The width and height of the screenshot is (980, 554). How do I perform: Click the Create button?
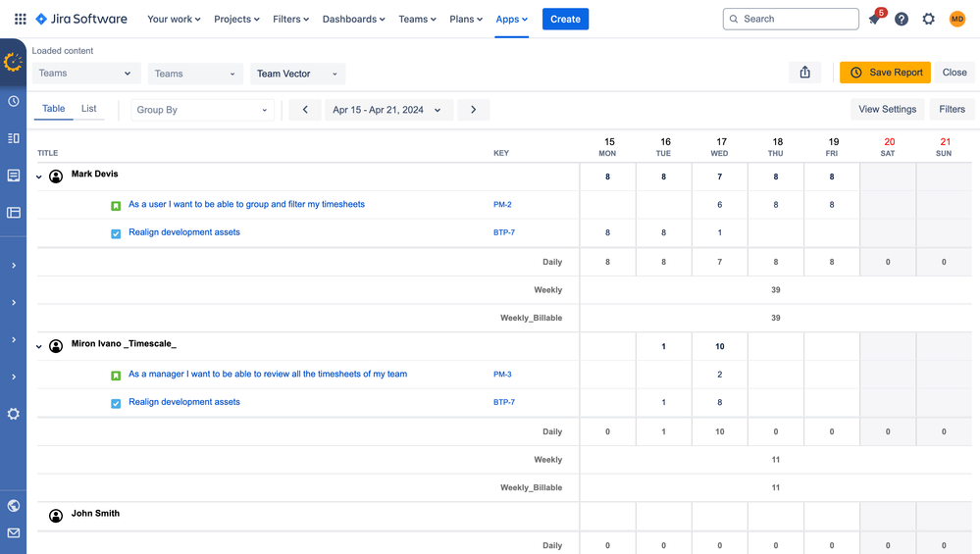click(x=565, y=19)
